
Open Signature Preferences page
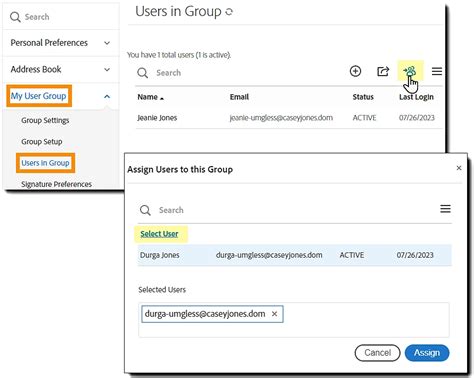point(56,184)
